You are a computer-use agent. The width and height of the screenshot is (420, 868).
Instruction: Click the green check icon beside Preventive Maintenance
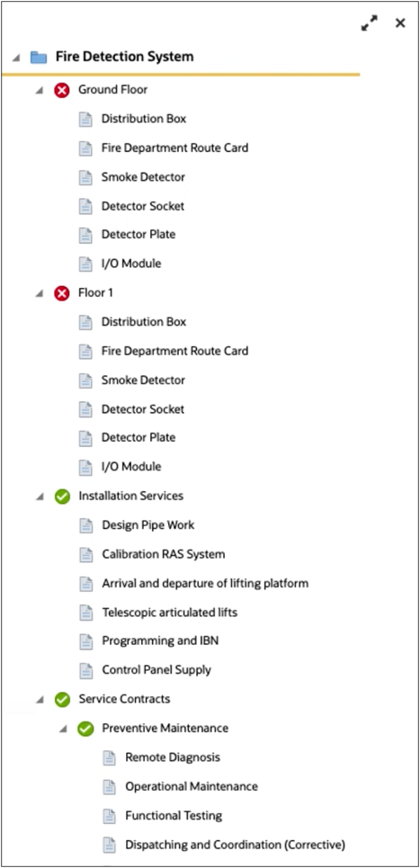click(x=85, y=729)
